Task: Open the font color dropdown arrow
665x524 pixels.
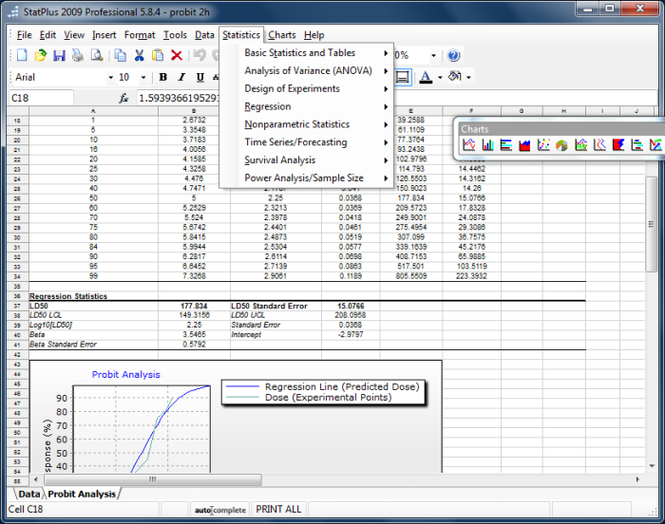Action: point(440,77)
